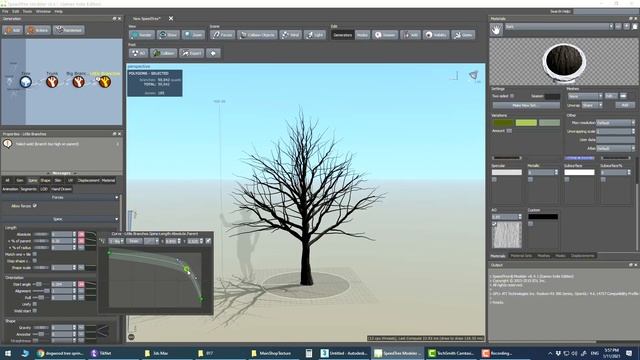Open the first dropdown in curve editor toolbar
640x360 pixels.
coord(116,241)
